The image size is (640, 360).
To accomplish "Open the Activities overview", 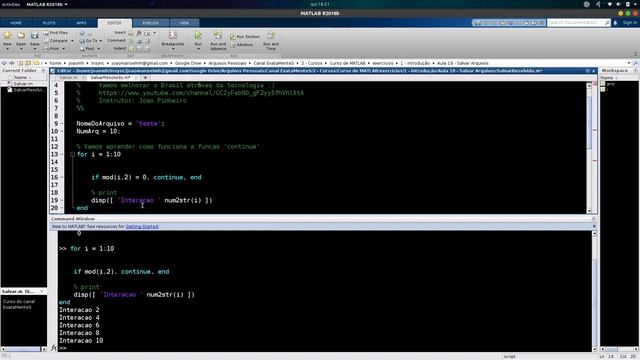I will [11, 4].
